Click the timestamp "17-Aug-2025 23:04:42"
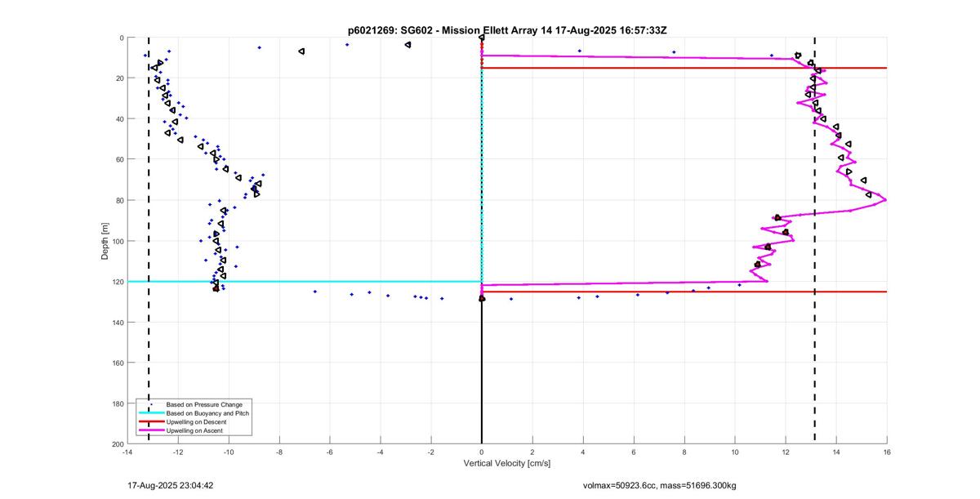Image resolution: width=980 pixels, height=499 pixels. tap(171, 485)
